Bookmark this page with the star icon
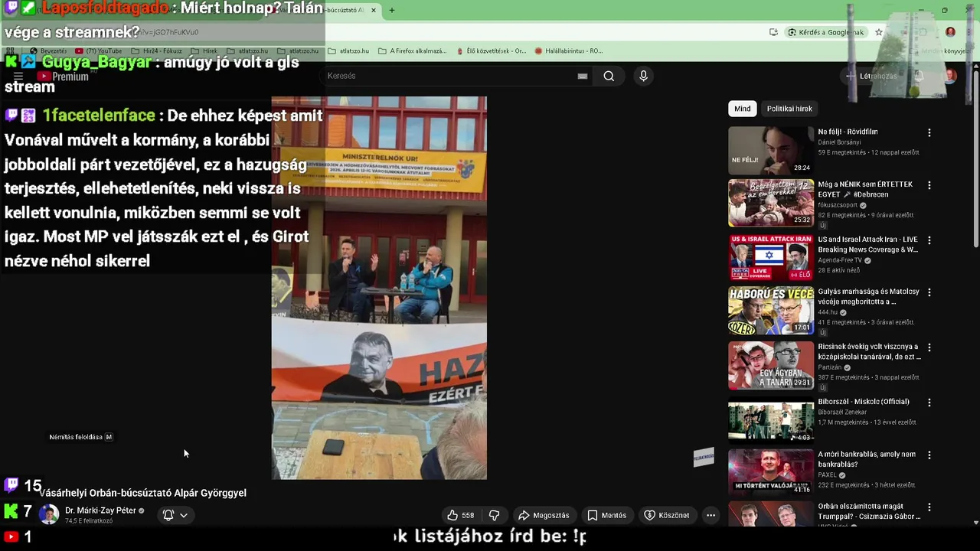The image size is (980, 551). point(879,32)
